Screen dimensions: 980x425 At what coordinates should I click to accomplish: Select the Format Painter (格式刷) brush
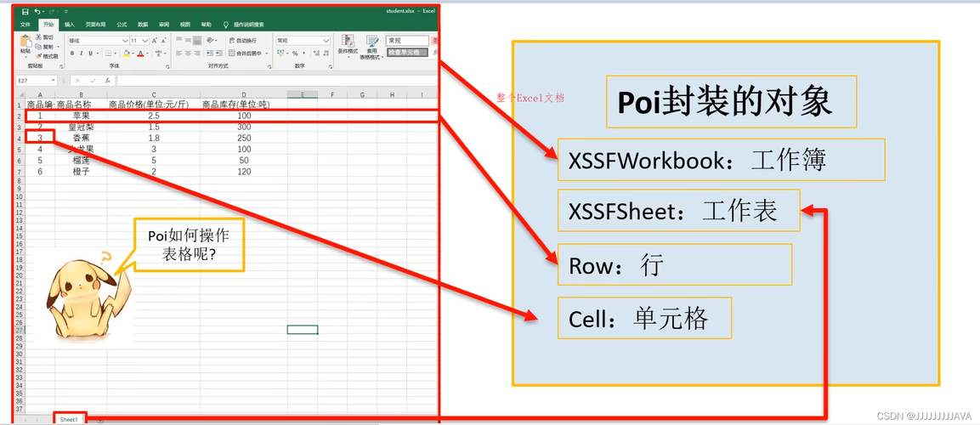click(39, 56)
